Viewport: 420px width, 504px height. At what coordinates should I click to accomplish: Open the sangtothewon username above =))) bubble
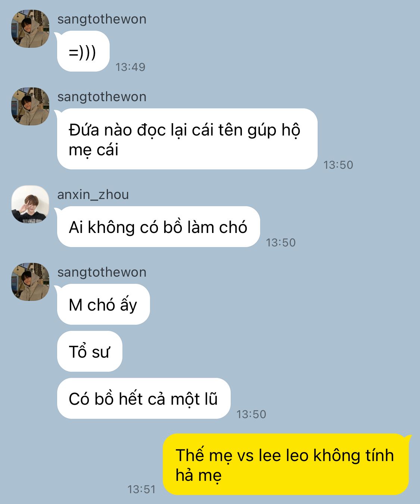point(102,19)
